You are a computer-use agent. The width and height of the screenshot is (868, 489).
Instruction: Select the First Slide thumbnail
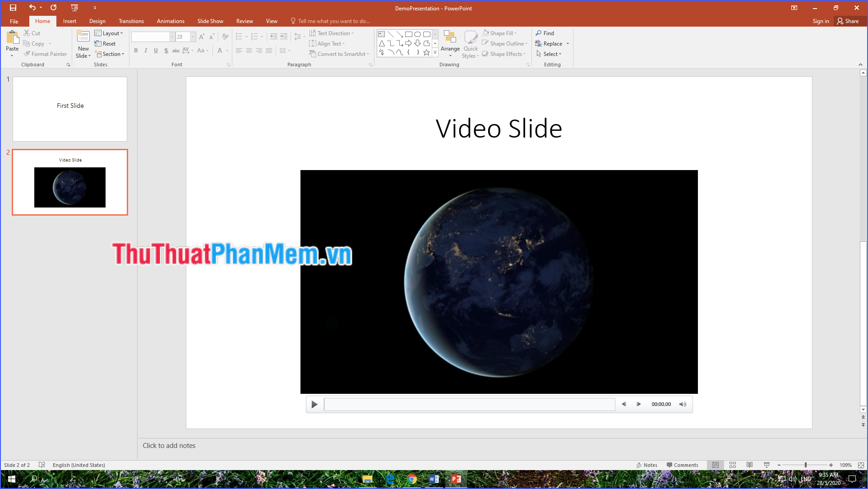tap(69, 109)
